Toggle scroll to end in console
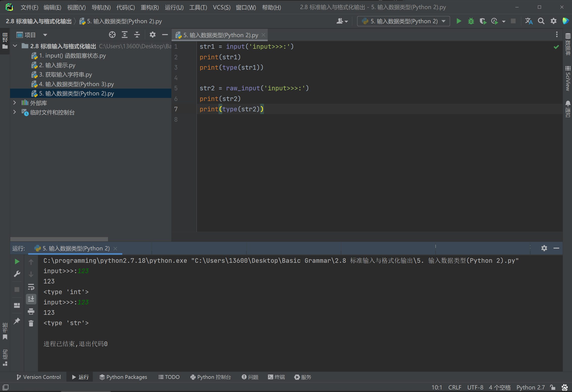 tap(31, 299)
